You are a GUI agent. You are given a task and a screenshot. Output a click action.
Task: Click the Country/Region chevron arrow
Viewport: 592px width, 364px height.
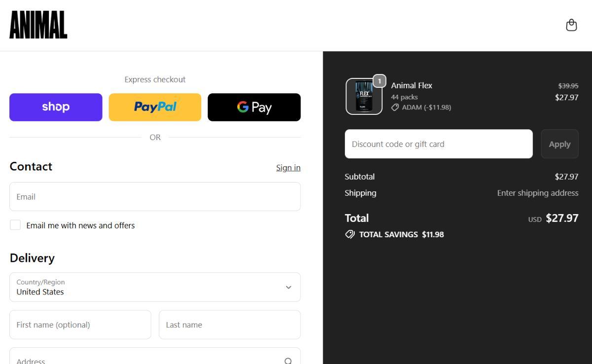(x=289, y=287)
